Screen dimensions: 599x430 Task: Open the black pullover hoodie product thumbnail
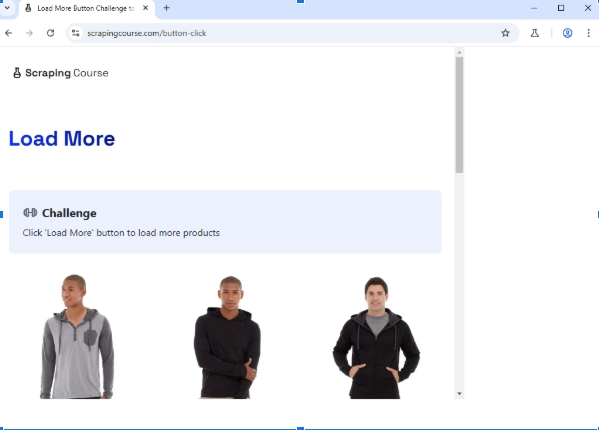(x=227, y=337)
